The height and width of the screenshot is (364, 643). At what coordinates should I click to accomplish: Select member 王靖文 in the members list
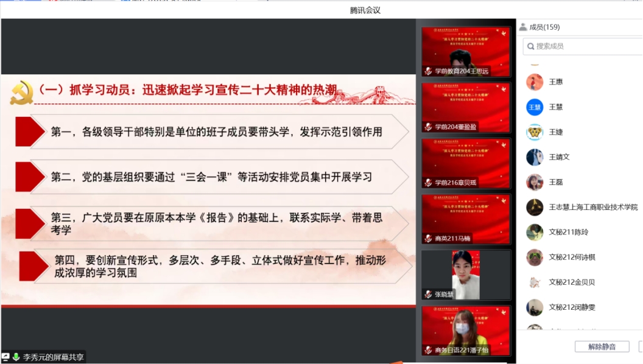(x=559, y=157)
